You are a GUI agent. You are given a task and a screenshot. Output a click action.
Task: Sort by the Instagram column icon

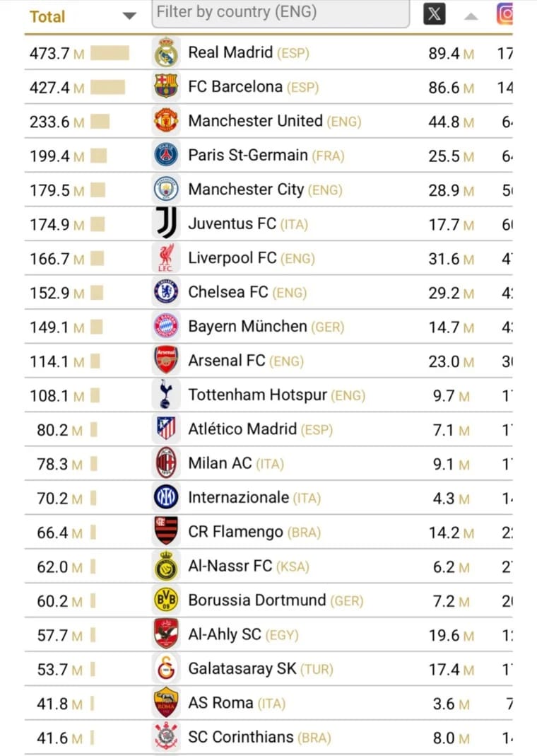[x=504, y=13]
